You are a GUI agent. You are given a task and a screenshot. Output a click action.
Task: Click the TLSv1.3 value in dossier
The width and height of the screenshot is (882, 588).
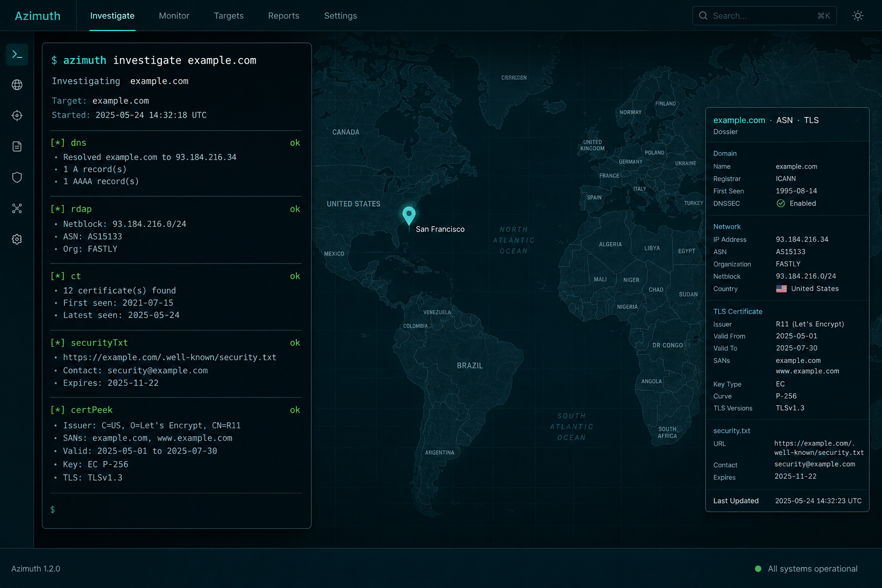790,408
